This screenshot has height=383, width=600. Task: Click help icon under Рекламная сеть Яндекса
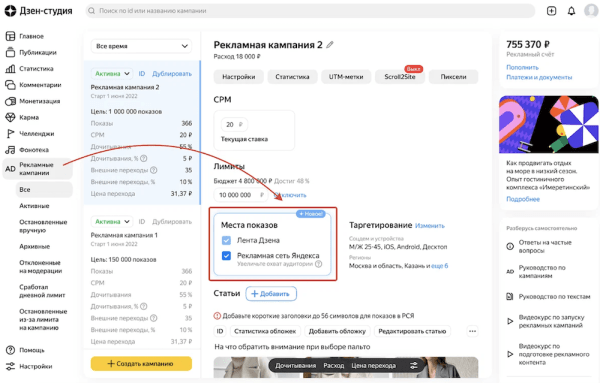point(318,264)
